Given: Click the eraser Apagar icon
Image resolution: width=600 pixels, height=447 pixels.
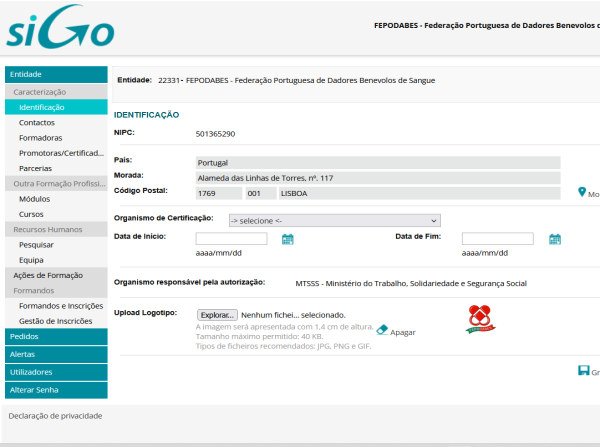Looking at the screenshot, I should [382, 329].
